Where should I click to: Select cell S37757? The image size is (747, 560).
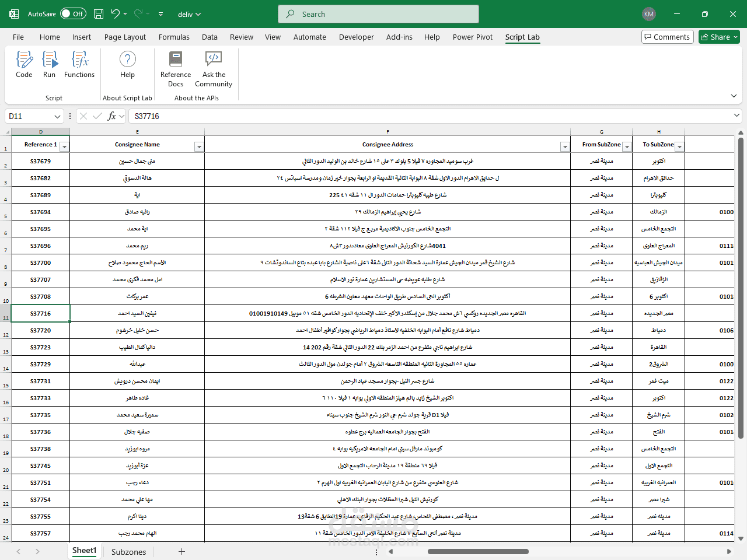(x=41, y=533)
